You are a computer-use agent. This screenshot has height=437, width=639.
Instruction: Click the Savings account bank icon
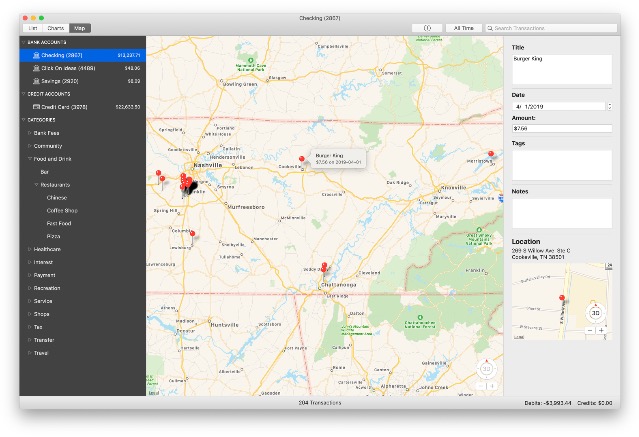(x=36, y=81)
